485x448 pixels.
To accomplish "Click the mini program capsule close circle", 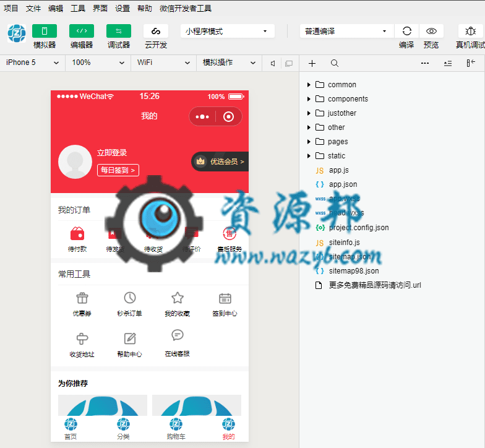I will tap(229, 116).
